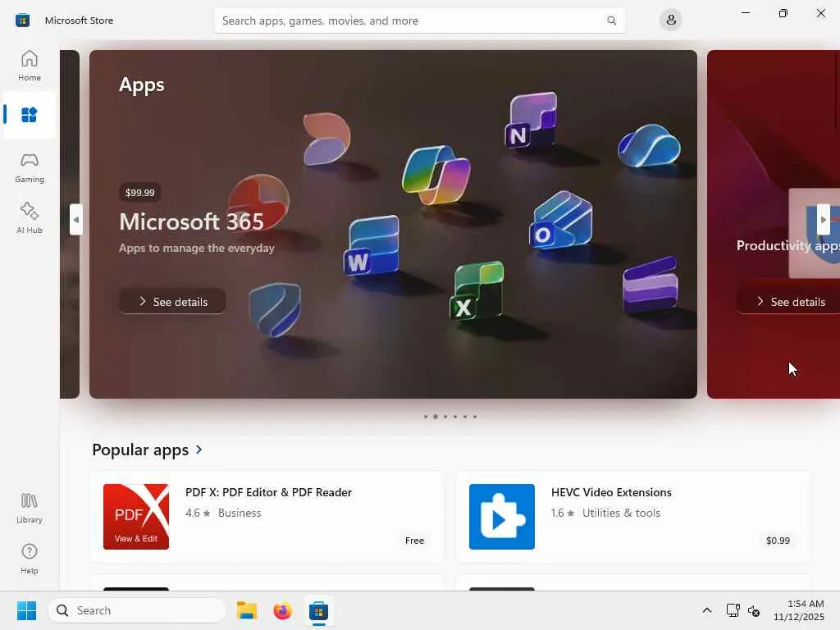This screenshot has height=630, width=840.
Task: Select the first carousel page dot
Action: tap(426, 416)
